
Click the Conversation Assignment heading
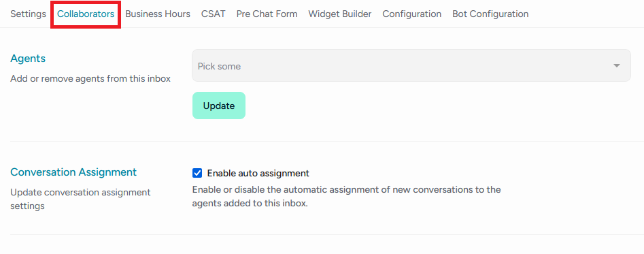(73, 172)
